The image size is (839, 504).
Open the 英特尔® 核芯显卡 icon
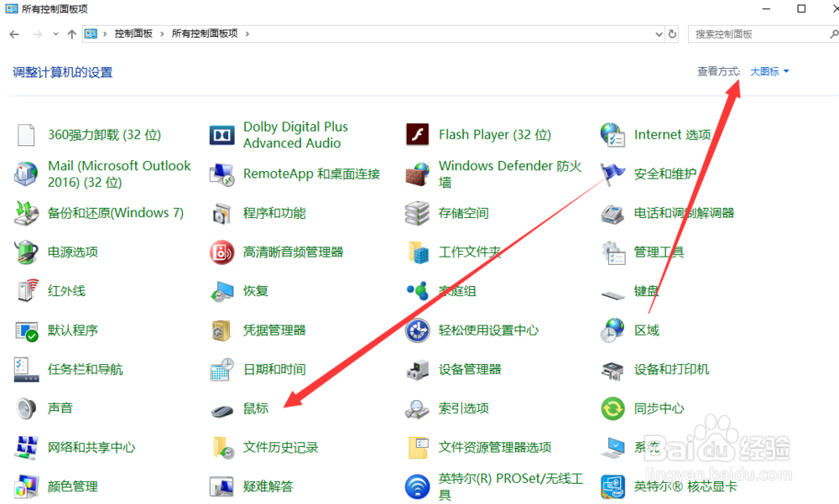(x=612, y=487)
